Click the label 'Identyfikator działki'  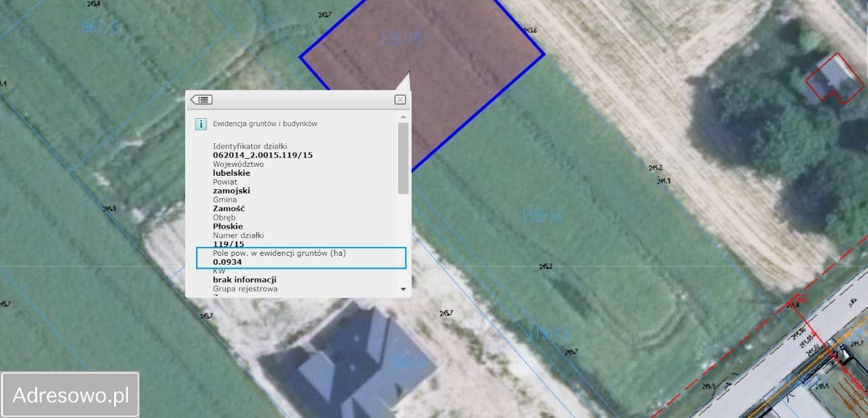tap(250, 146)
